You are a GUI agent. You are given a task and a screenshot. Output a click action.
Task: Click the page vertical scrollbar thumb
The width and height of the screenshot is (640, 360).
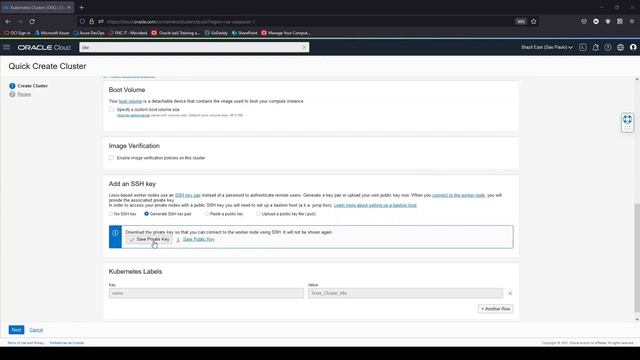[637, 258]
